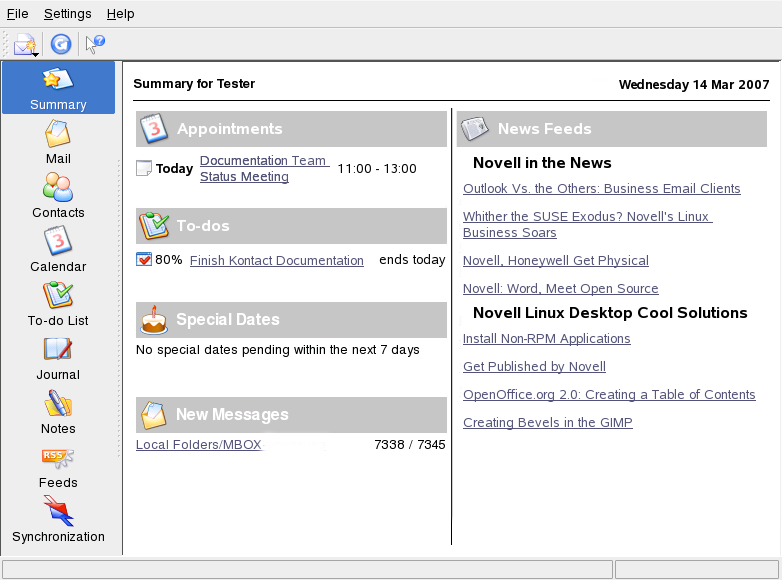Open the Settings menu
The width and height of the screenshot is (782, 580).
pos(67,14)
